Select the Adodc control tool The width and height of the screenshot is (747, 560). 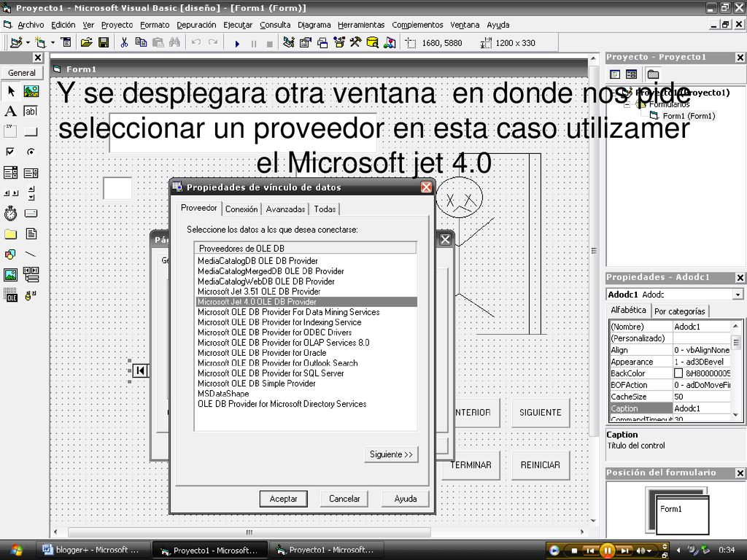point(31,295)
